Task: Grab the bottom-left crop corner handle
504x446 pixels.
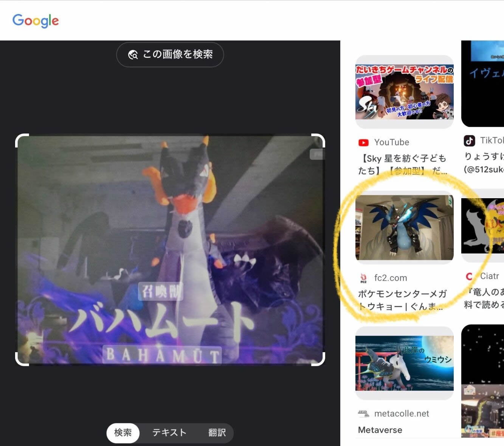Action: (22, 359)
